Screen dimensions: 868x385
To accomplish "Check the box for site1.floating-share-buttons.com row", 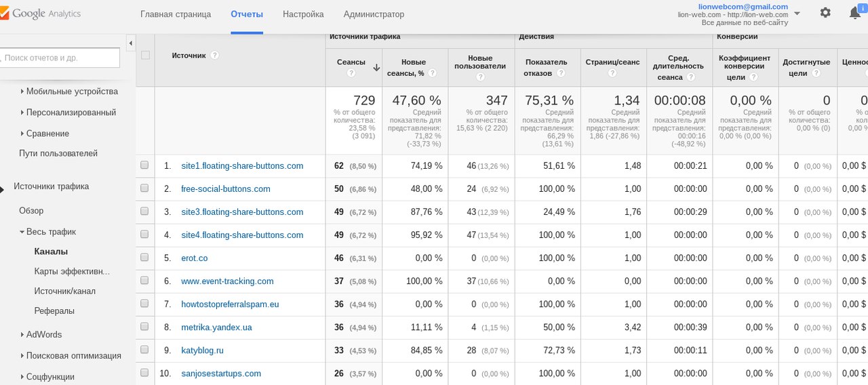I will (144, 165).
